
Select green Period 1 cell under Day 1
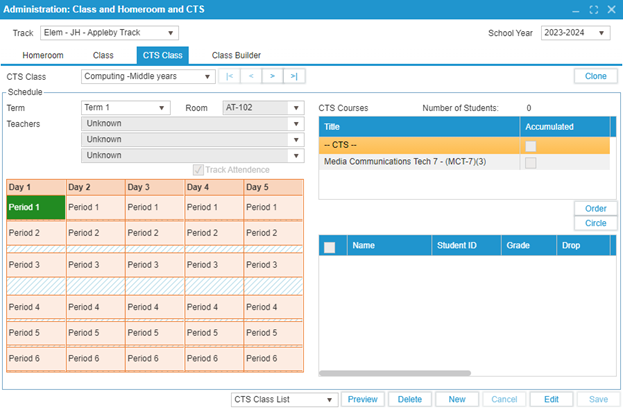36,207
